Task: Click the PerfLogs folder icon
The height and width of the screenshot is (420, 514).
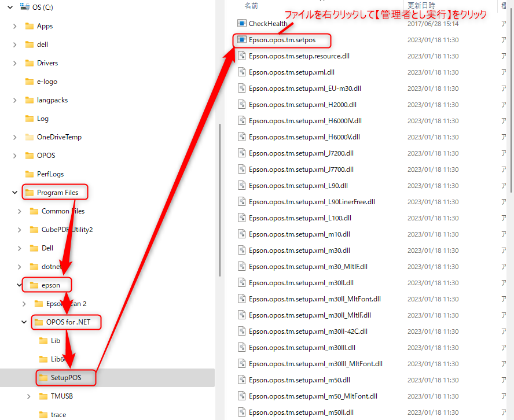Action: (x=30, y=174)
